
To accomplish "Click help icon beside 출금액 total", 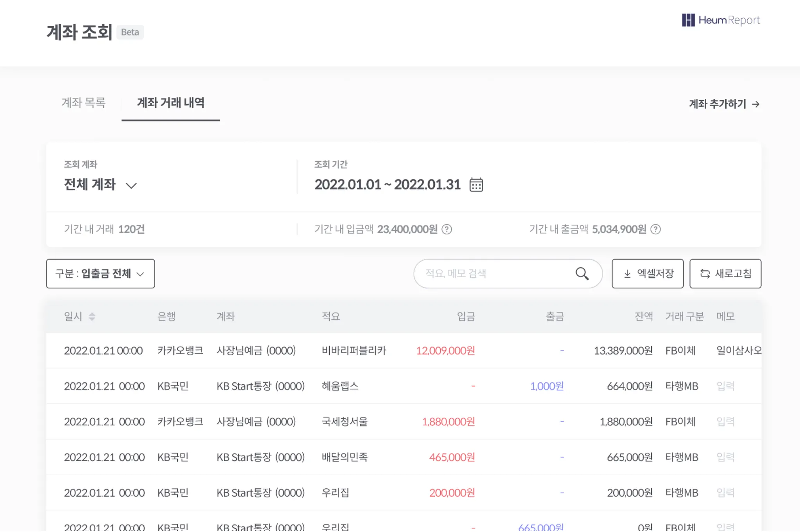I will click(x=655, y=229).
